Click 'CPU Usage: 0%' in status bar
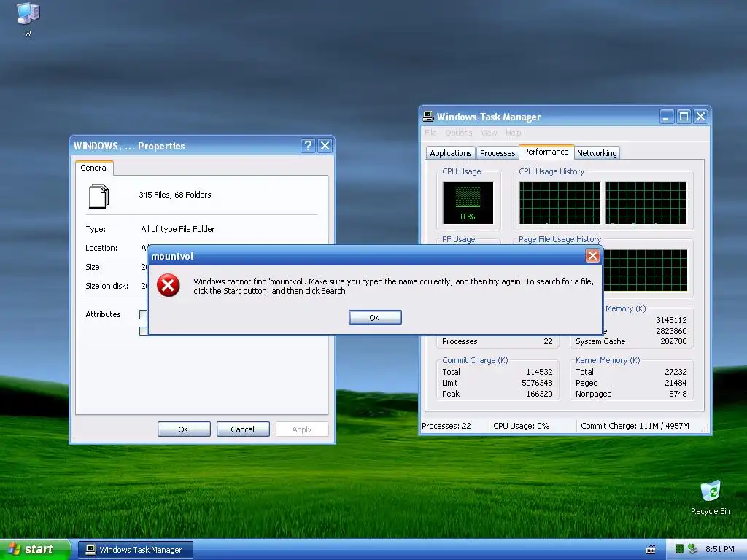 pyautogui.click(x=521, y=426)
